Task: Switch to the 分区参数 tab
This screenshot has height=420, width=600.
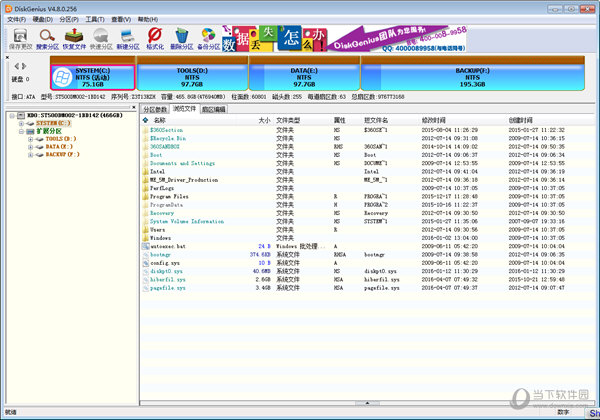Action: tap(155, 109)
